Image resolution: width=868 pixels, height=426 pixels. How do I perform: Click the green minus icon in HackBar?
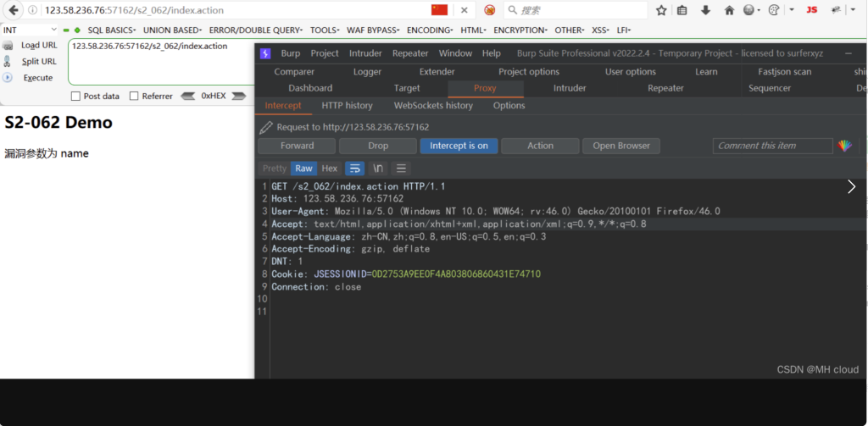(66, 30)
